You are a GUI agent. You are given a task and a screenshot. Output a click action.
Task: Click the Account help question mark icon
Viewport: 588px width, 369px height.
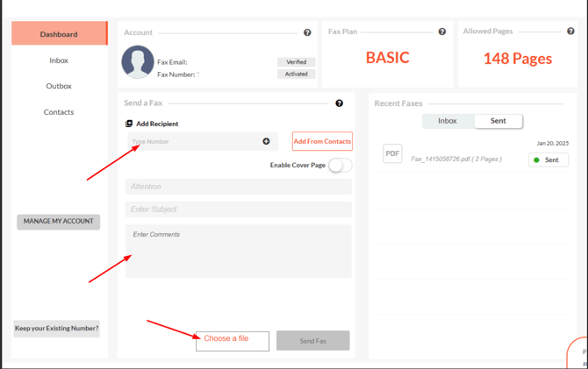pos(307,32)
